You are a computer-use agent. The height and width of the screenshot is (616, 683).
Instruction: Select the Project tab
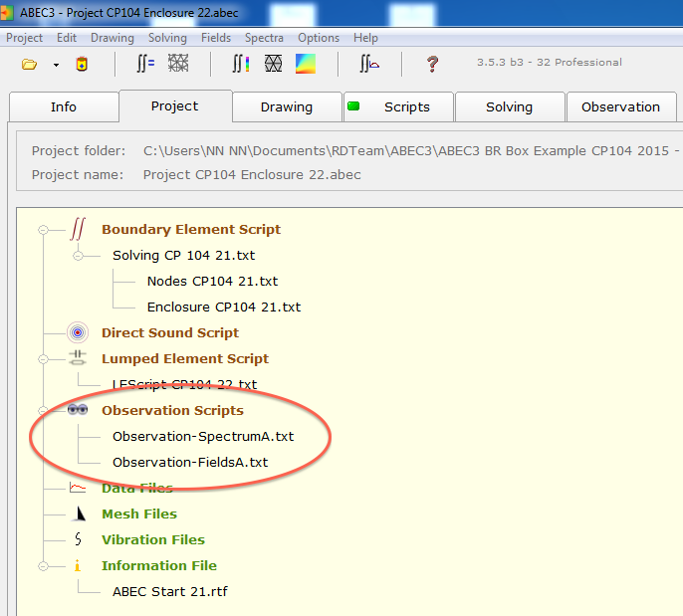(174, 105)
